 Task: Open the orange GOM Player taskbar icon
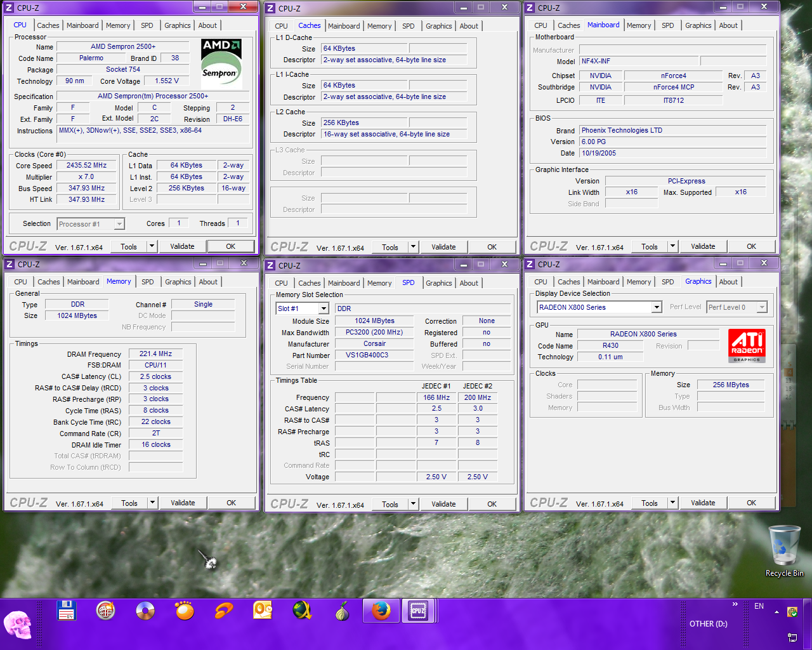point(185,611)
